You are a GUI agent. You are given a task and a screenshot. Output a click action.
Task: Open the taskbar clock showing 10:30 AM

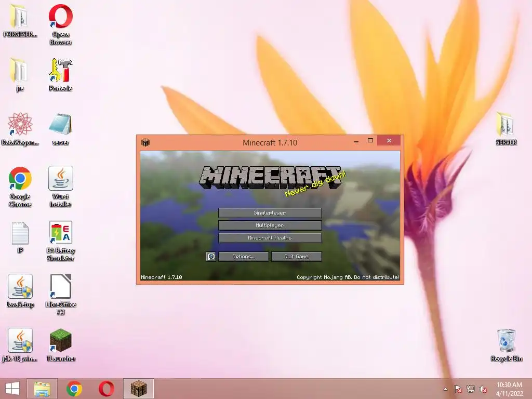509,389
